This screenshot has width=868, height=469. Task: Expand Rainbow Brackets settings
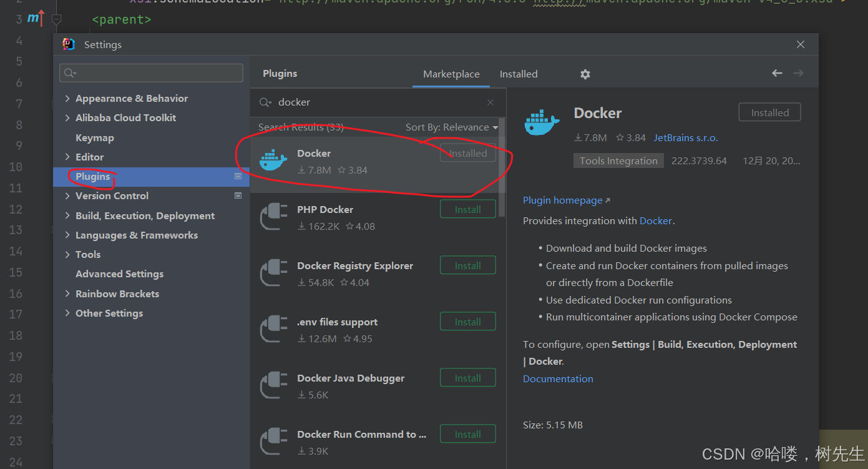(67, 294)
